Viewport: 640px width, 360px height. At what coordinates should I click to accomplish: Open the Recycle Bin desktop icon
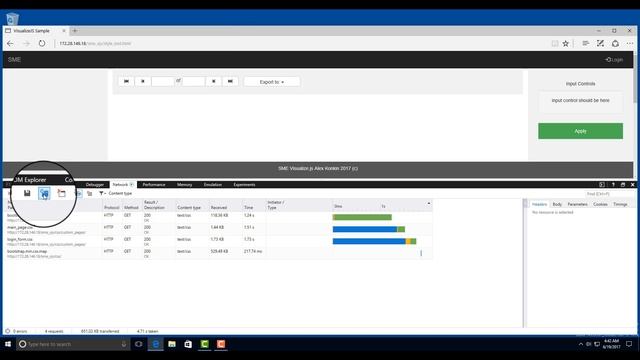point(12,19)
